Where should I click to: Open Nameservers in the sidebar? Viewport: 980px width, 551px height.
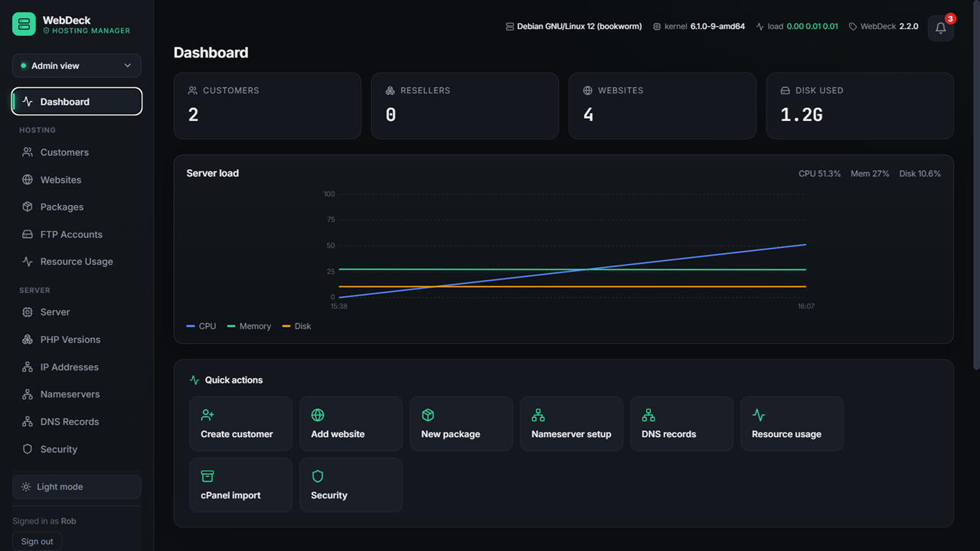coord(77,394)
